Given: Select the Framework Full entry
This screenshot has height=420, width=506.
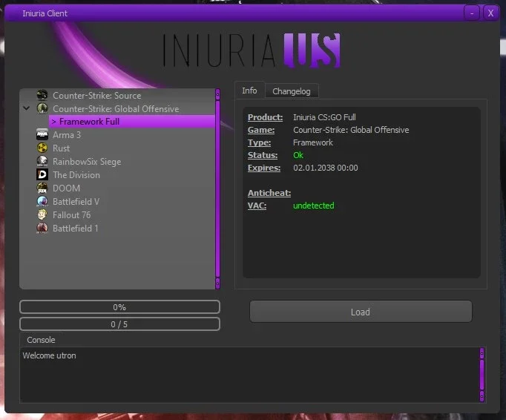Looking at the screenshot, I should click(131, 122).
